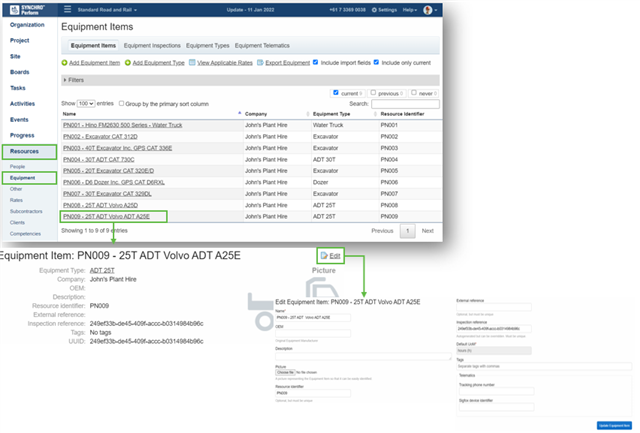Open PN009 - 25T ADT Volvo ADT A25E link
This screenshot has height=433, width=640.
[x=107, y=217]
